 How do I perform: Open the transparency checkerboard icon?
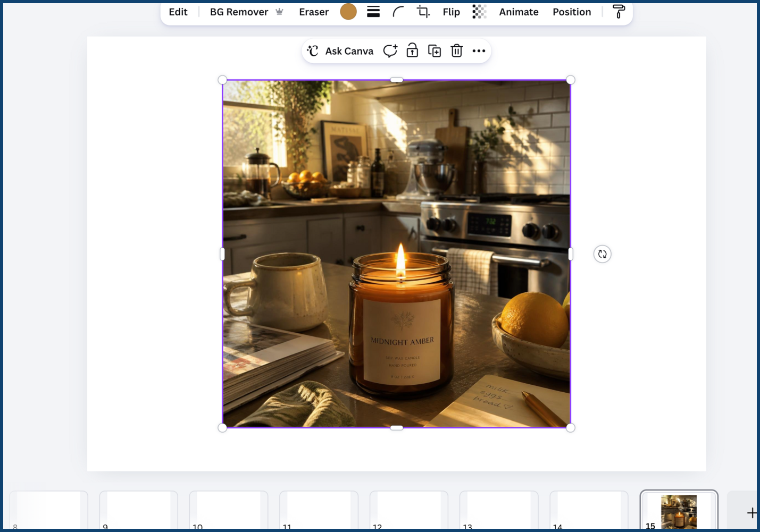pos(479,12)
